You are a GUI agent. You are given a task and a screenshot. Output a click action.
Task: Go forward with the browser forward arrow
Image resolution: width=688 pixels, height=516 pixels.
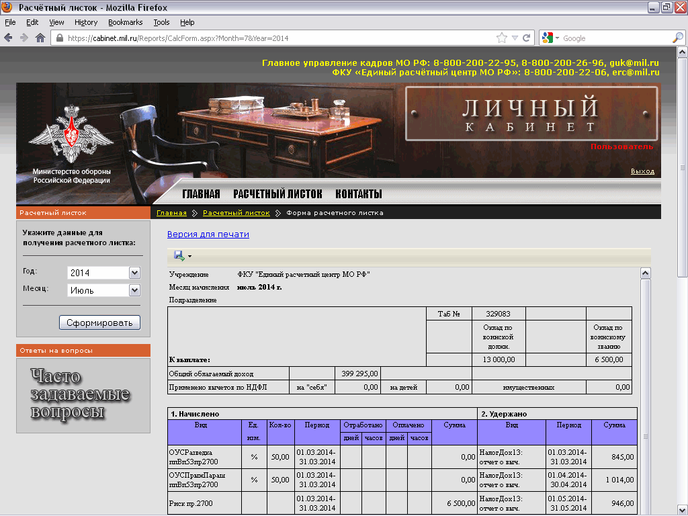pos(24,38)
